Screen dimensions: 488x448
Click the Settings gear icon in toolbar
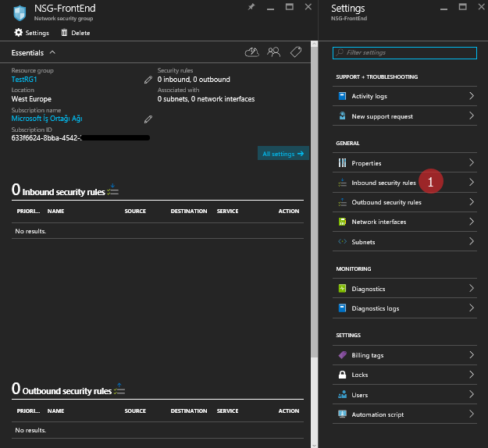(19, 33)
